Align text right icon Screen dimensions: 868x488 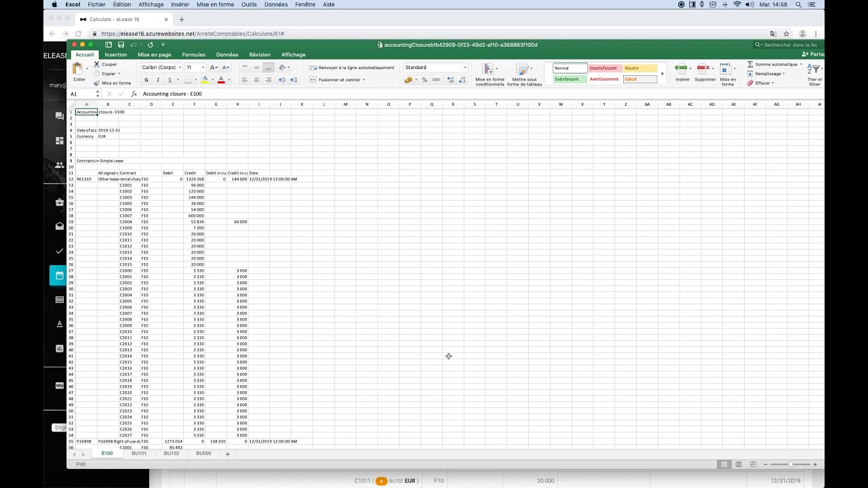tap(269, 80)
